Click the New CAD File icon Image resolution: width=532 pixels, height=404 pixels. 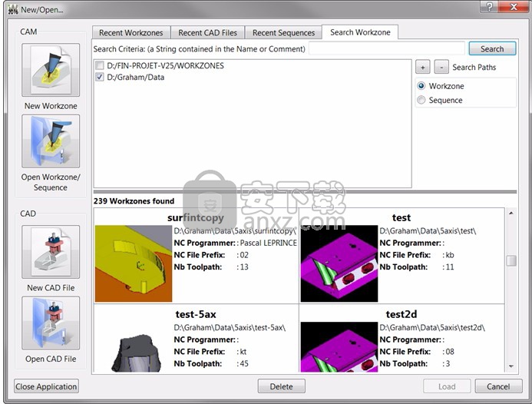click(51, 252)
